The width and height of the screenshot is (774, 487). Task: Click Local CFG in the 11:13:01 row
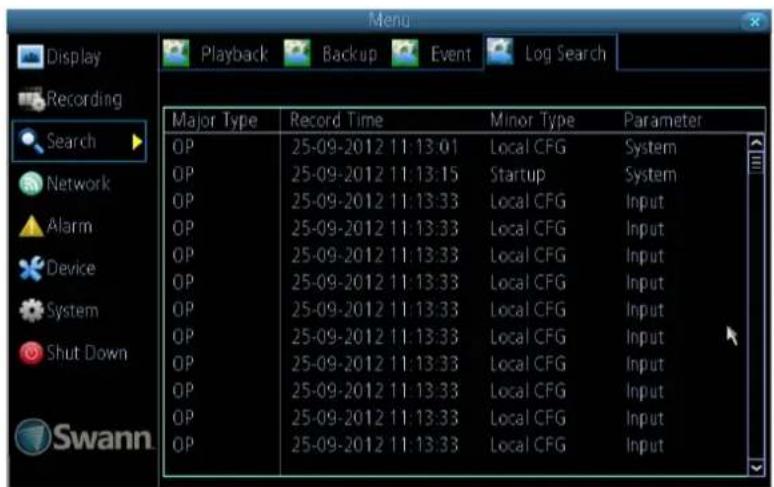528,147
